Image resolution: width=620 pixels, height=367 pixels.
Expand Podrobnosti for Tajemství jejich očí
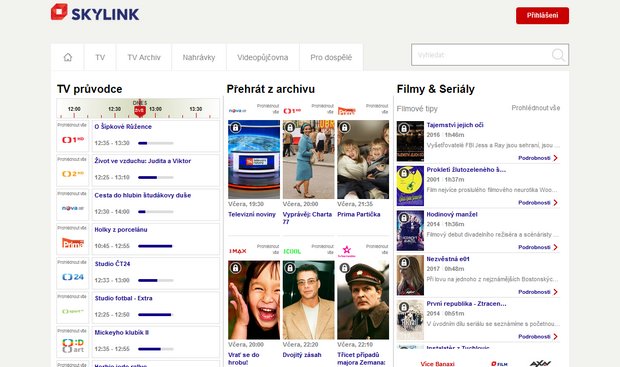[x=538, y=158]
